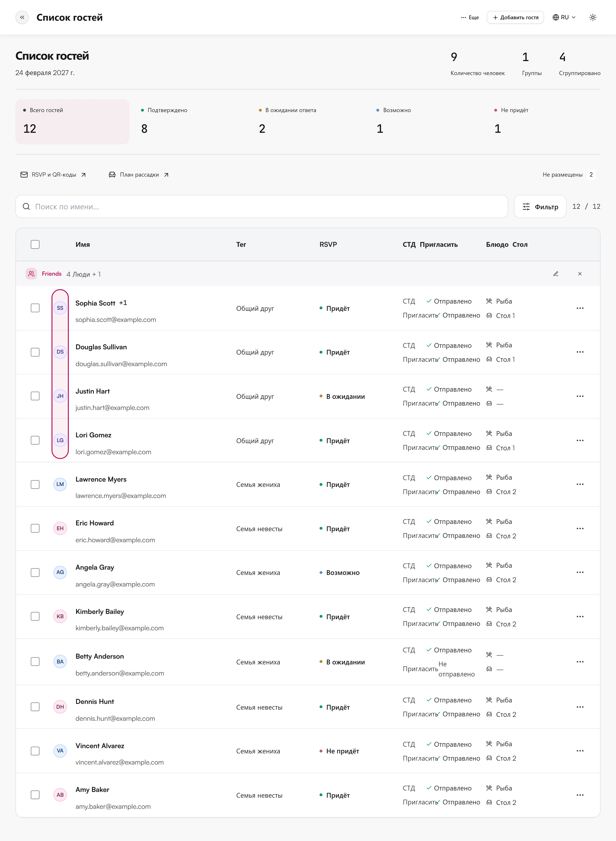Click the Friends group people icon
616x841 pixels.
31,274
